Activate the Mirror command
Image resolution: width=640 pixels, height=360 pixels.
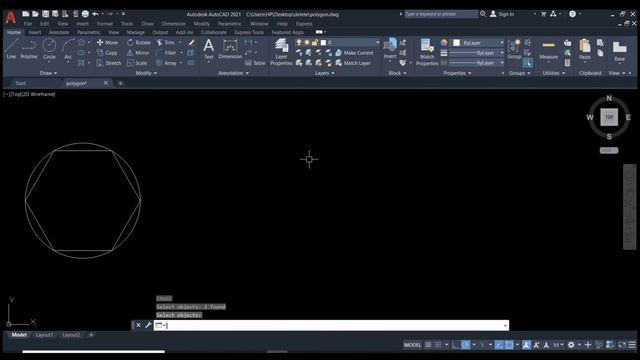138,53
